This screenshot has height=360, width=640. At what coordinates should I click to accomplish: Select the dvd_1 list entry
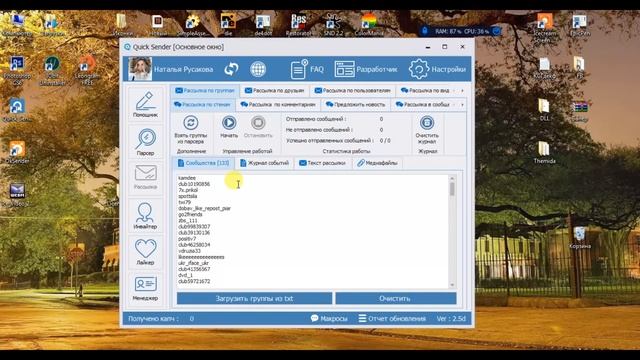[185, 276]
